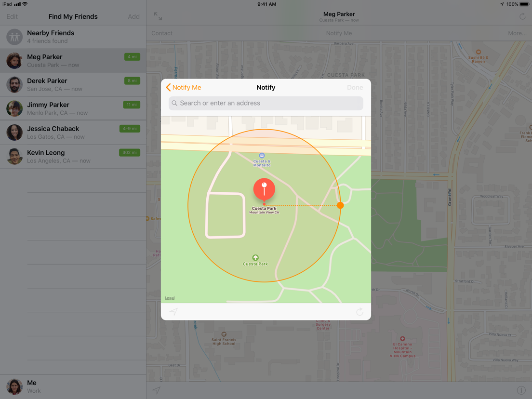
Task: Go back using the Notify Me chevron
Action: (183, 88)
